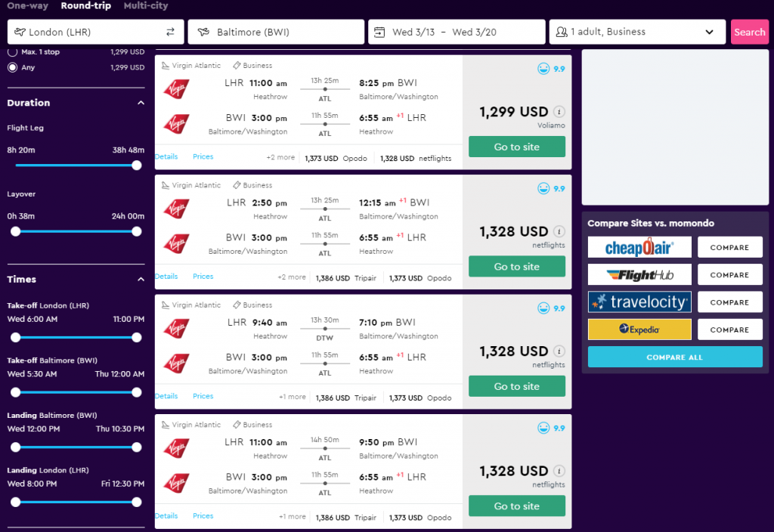Click the smiley rating icon on first flight

pyautogui.click(x=543, y=69)
